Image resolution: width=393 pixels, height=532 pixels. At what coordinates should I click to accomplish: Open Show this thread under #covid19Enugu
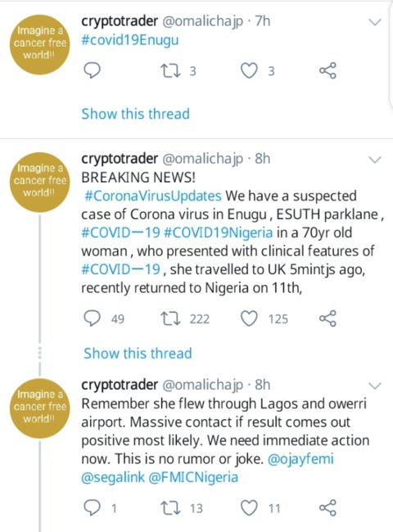tap(135, 114)
